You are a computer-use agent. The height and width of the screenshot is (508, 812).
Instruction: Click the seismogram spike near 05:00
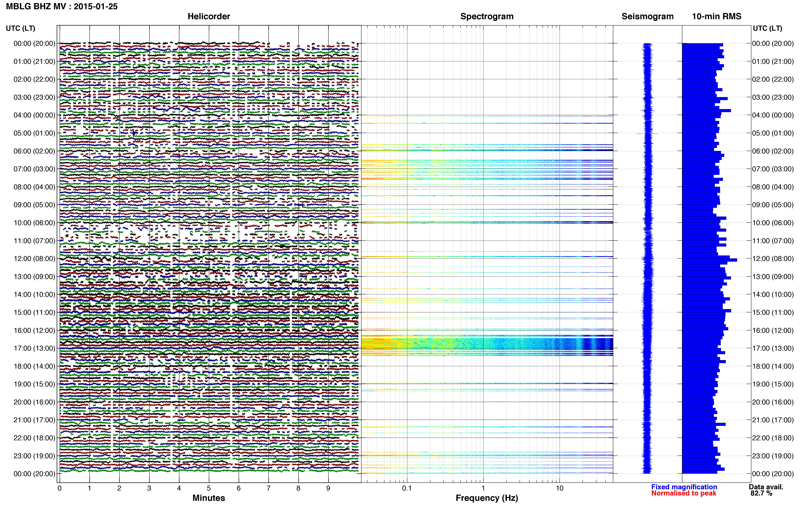pos(648,133)
